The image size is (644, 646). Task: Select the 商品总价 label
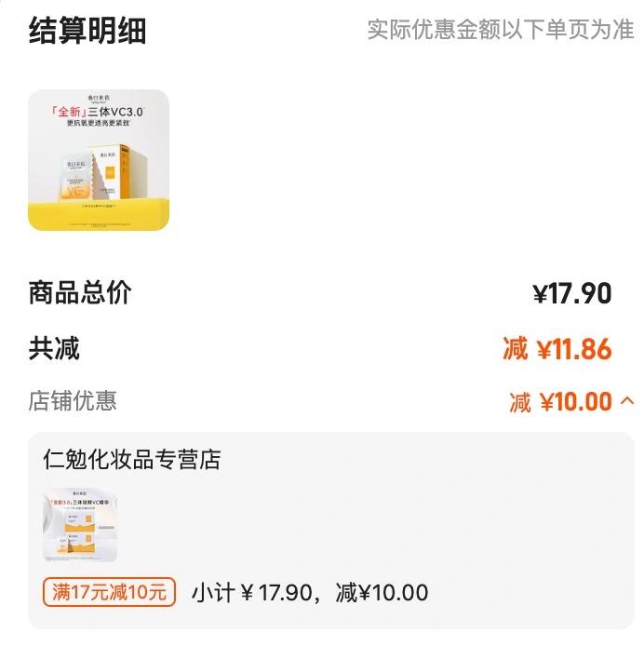[x=80, y=293]
